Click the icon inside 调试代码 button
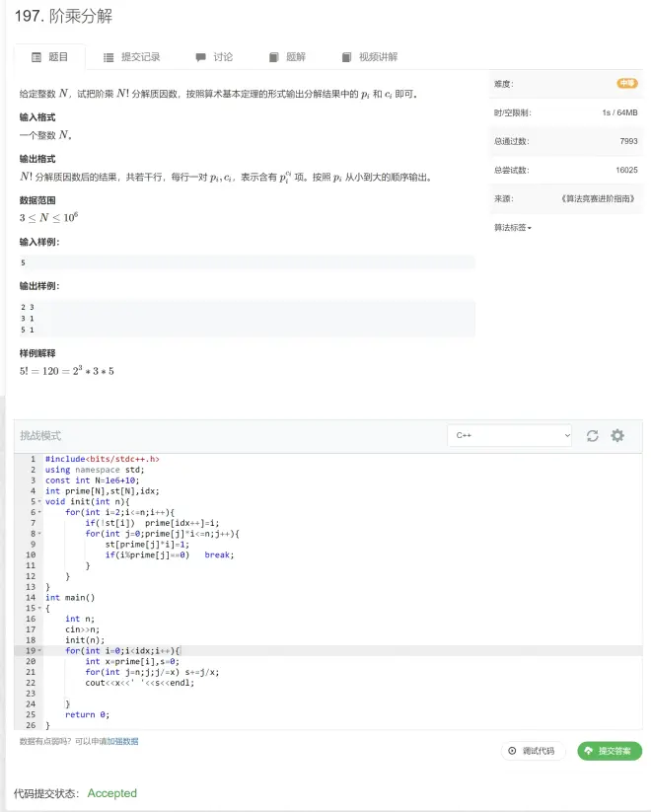 (x=512, y=751)
